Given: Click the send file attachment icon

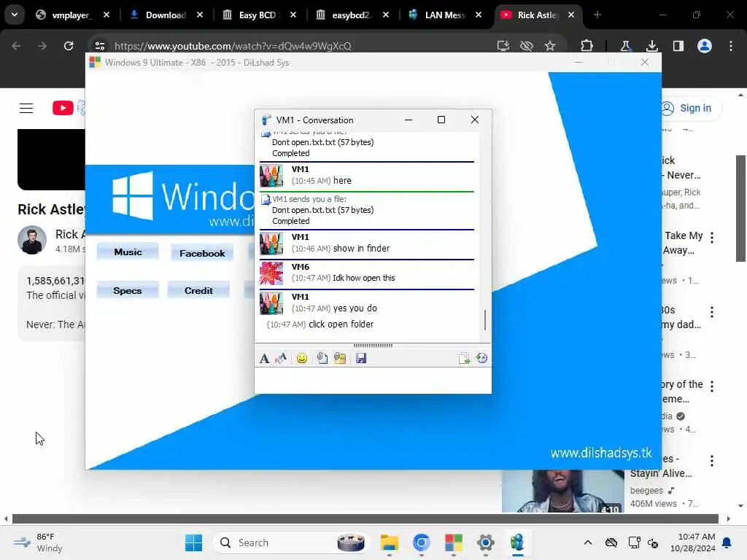Looking at the screenshot, I should coord(322,358).
